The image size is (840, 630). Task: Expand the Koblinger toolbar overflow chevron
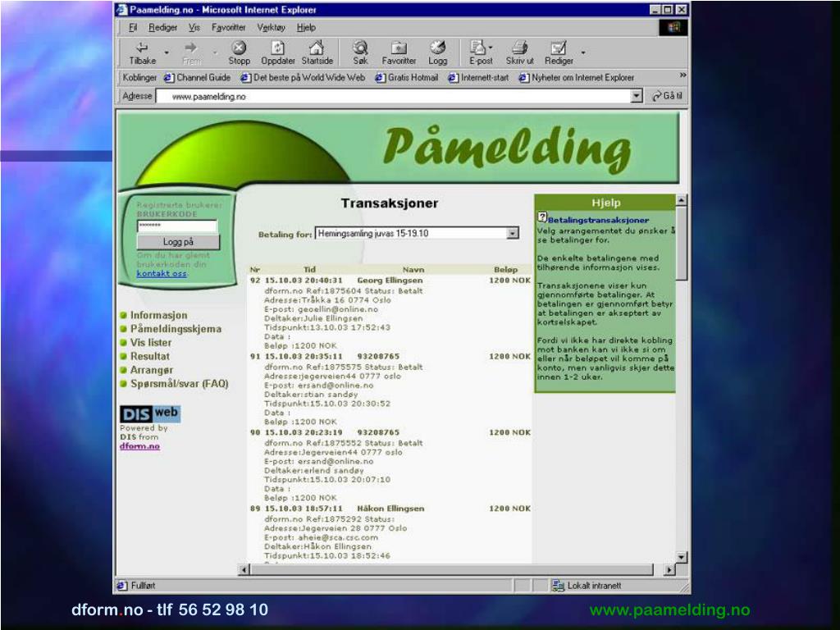point(682,75)
